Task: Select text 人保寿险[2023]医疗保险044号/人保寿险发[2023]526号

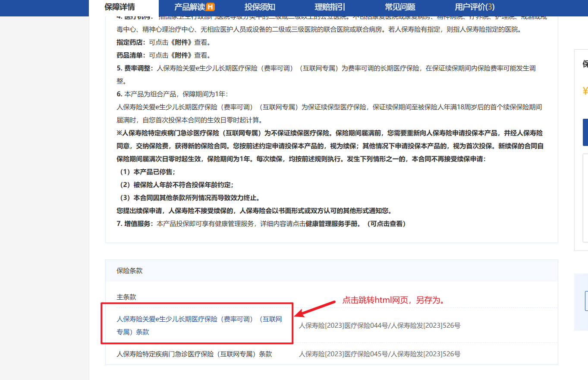Action: click(380, 326)
